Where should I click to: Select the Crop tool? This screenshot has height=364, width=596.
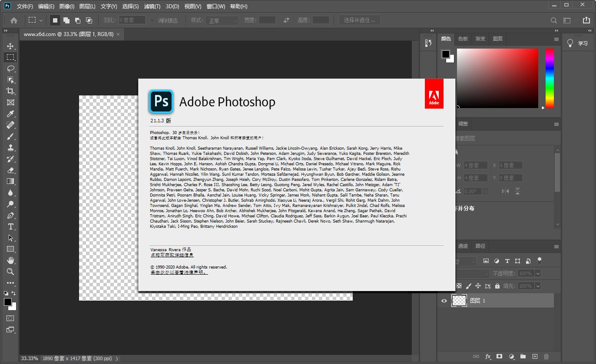click(10, 91)
